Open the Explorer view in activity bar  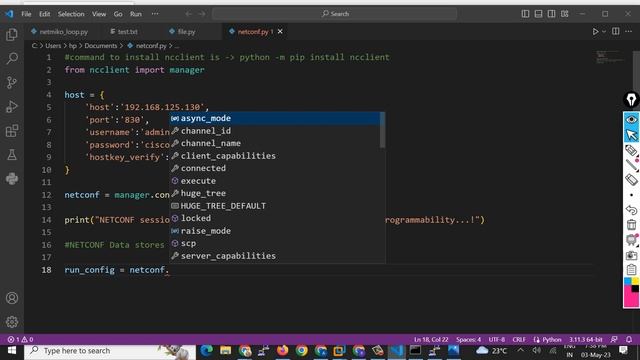coord(12,35)
